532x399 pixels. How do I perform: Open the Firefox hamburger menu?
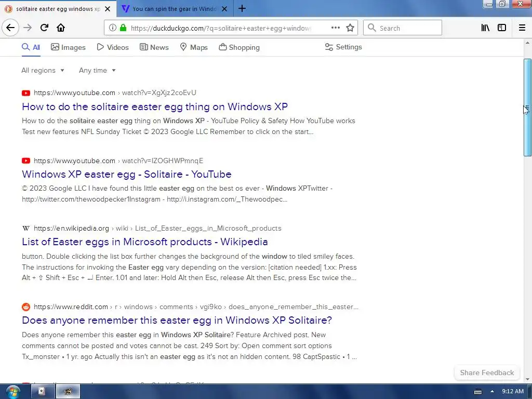522,28
